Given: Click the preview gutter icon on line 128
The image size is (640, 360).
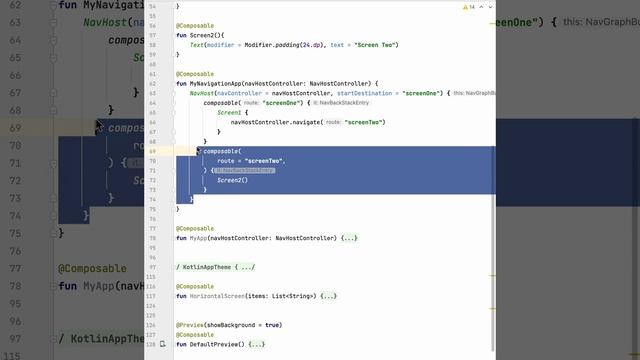Looking at the screenshot, I should click(162, 344).
